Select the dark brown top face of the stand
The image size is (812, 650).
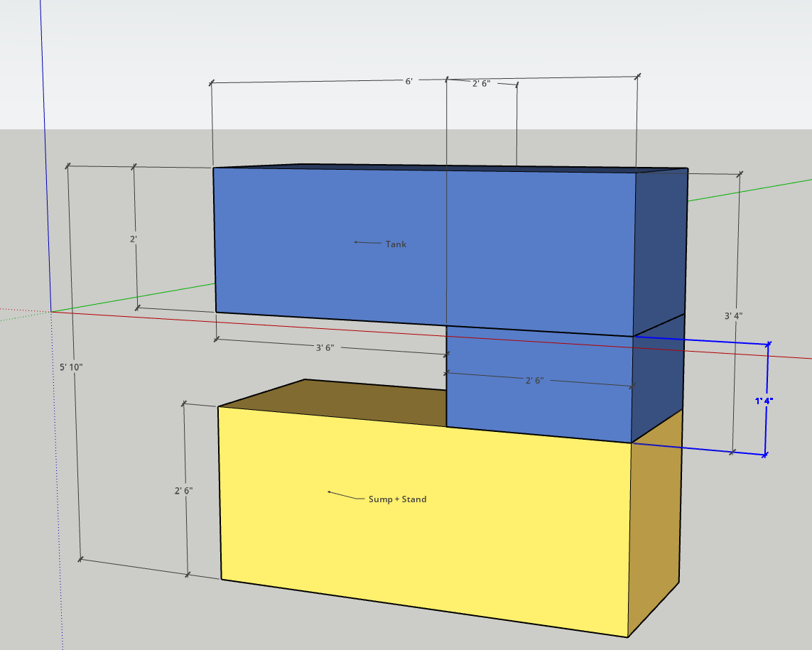332,403
